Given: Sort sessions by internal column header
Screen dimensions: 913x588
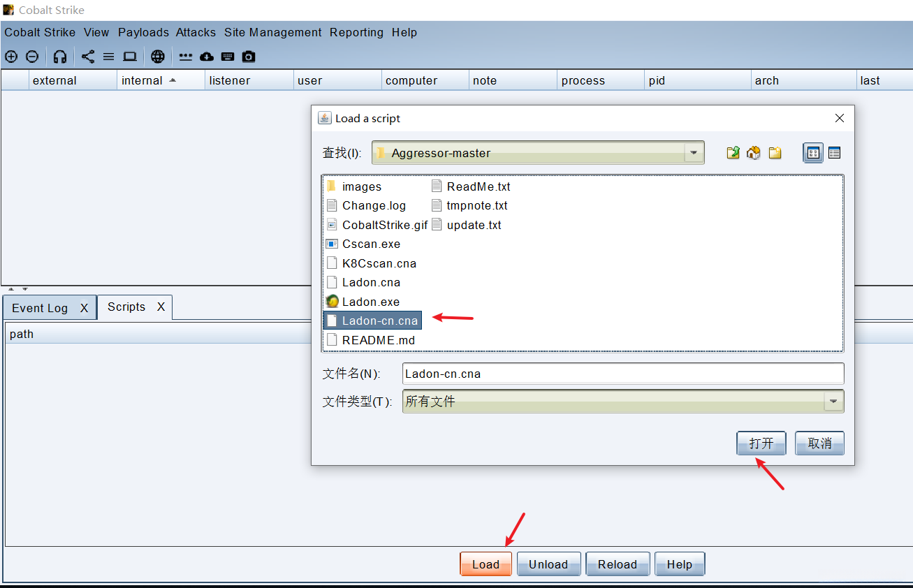Looking at the screenshot, I should coord(161,80).
